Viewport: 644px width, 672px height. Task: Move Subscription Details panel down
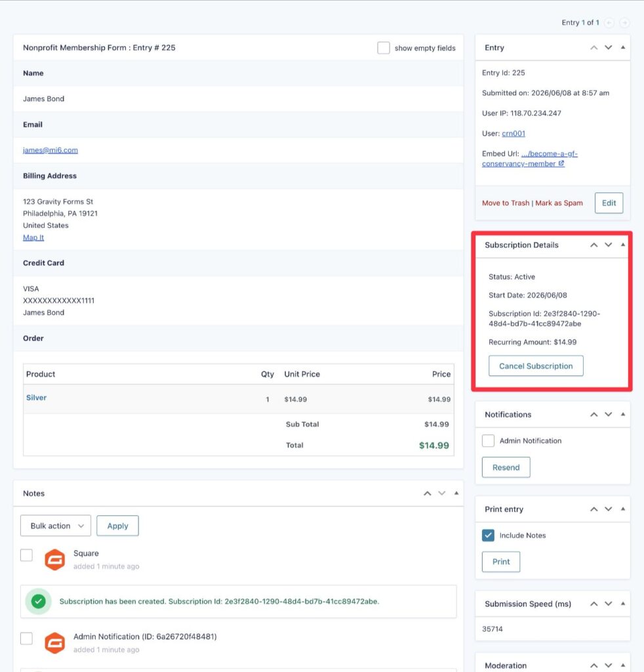(x=609, y=245)
